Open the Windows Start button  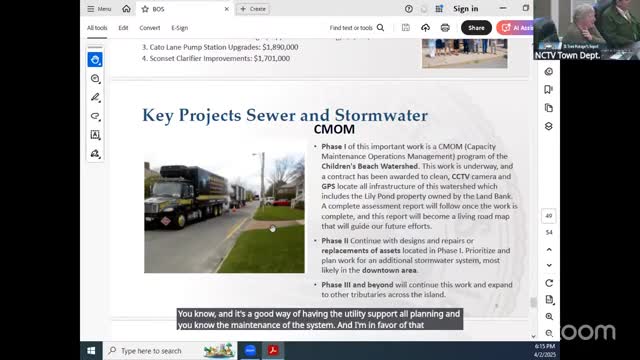point(91,351)
